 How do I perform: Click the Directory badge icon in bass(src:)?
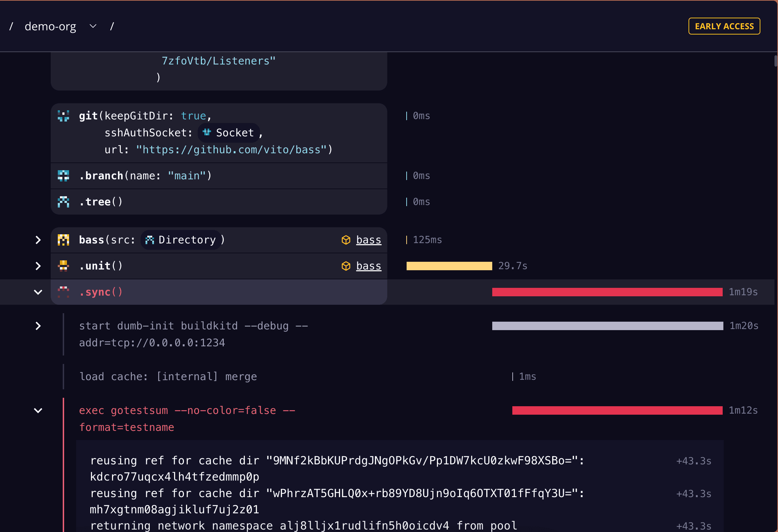tap(149, 240)
